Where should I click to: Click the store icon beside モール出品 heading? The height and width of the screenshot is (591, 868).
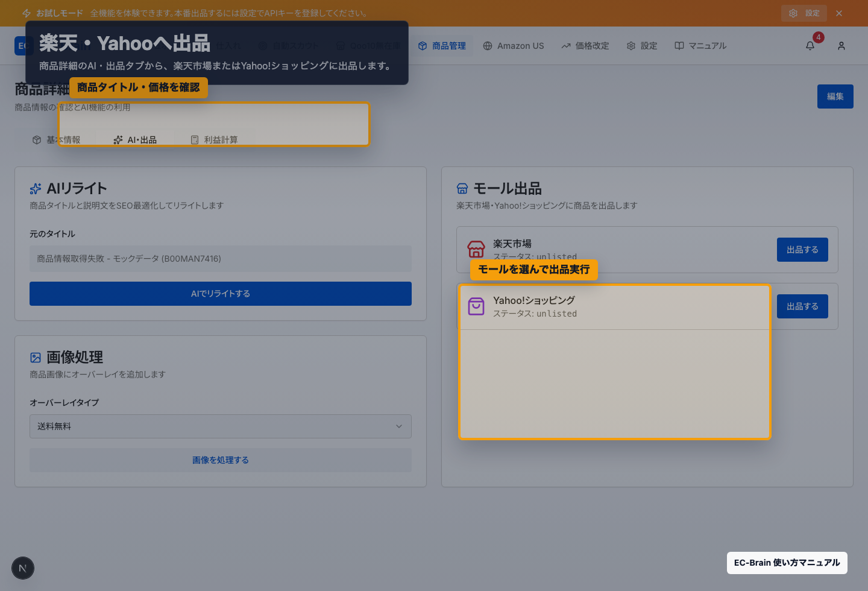click(x=462, y=189)
